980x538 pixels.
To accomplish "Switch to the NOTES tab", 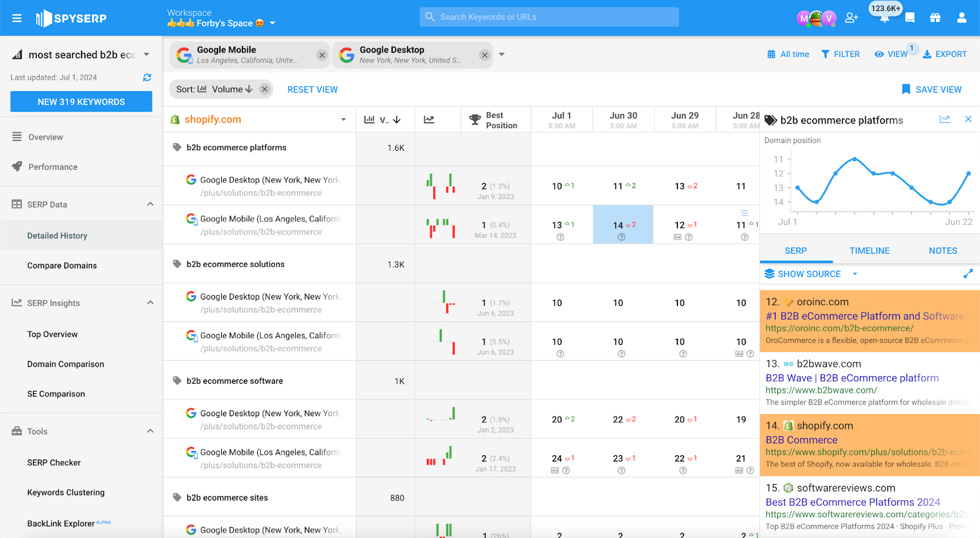I will (x=943, y=251).
